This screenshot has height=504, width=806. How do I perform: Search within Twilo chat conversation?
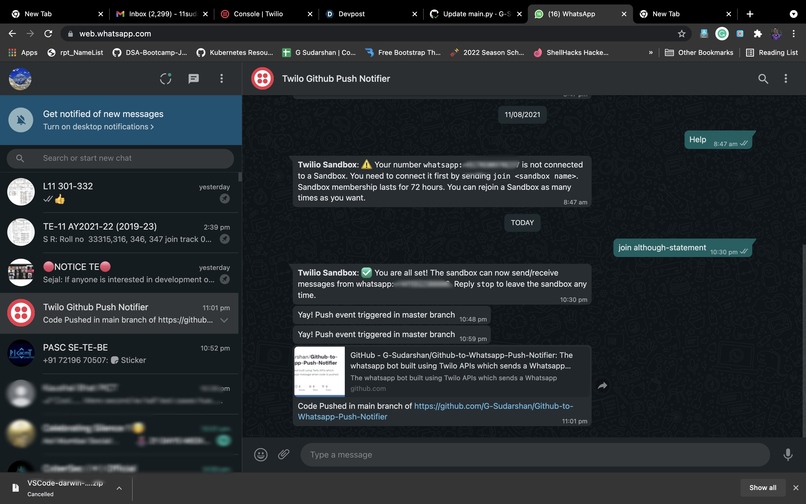763,79
